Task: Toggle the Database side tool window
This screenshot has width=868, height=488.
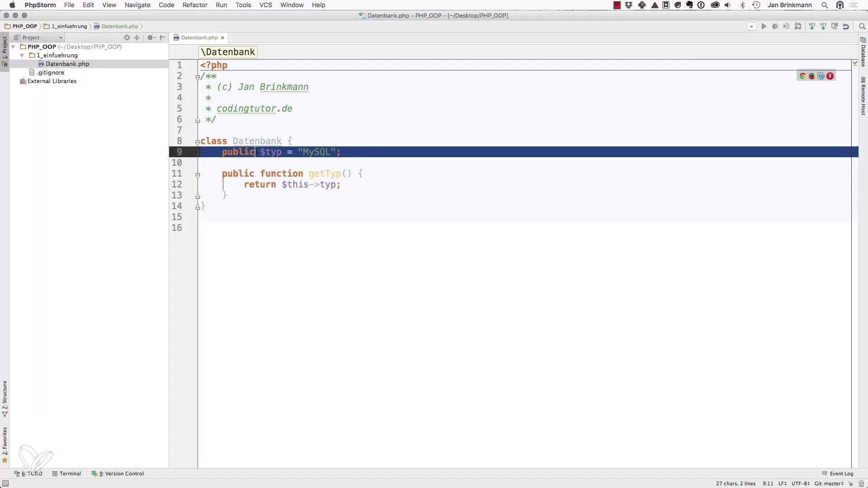Action: 863,52
